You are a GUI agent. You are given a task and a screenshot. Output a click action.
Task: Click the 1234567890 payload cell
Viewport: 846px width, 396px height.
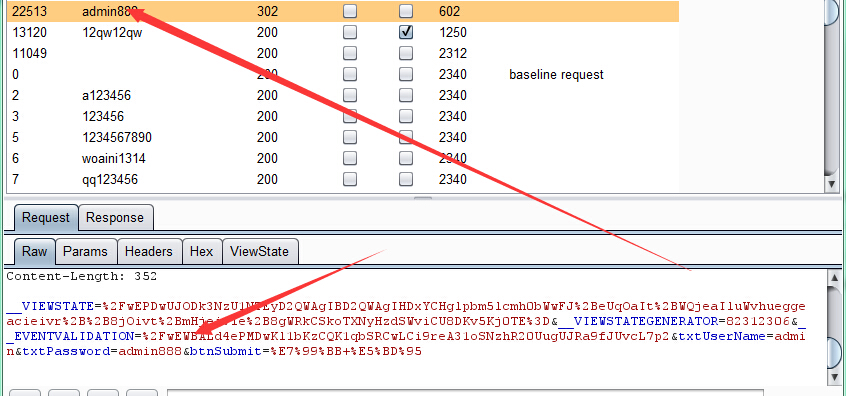click(x=117, y=138)
